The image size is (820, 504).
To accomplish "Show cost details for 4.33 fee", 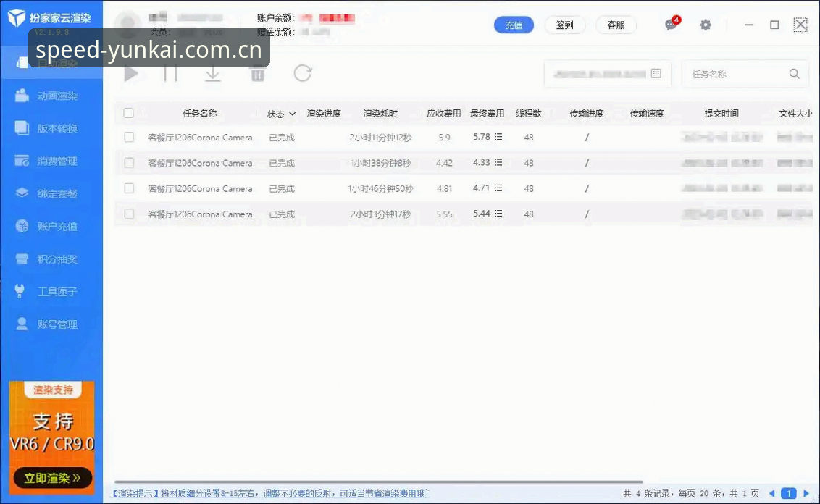I will point(498,163).
